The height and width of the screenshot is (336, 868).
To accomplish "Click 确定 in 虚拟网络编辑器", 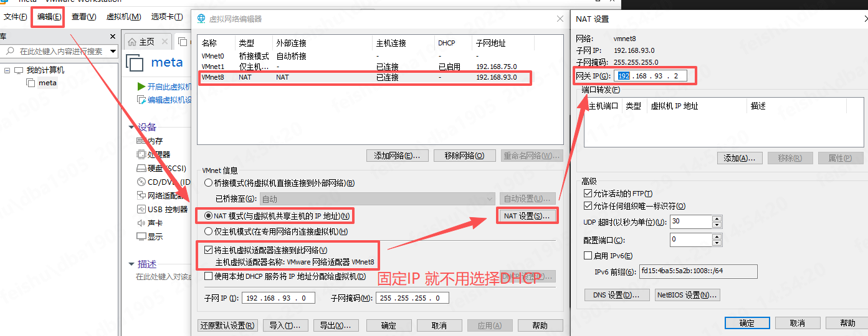I will (389, 325).
